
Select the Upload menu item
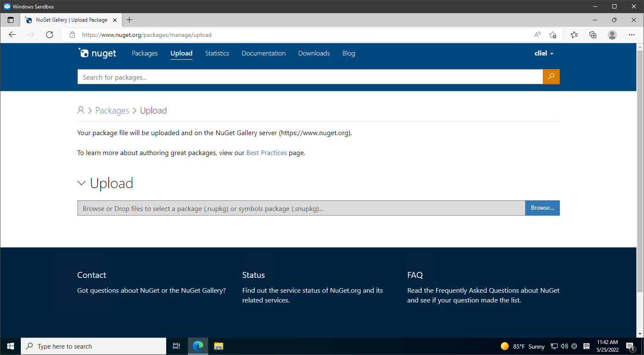182,53
